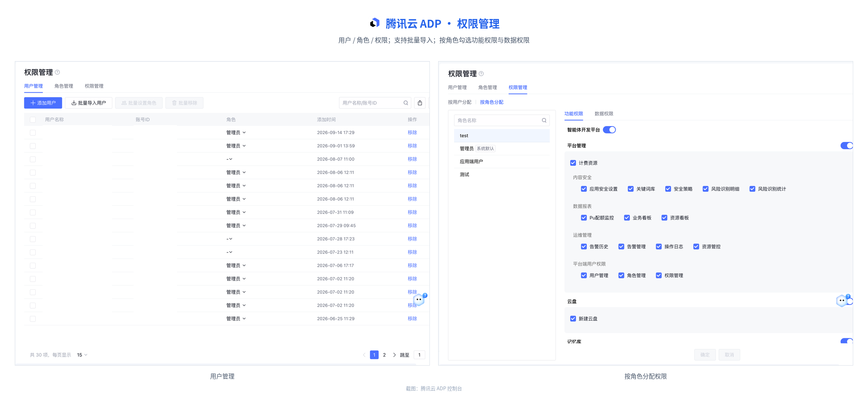868x410 pixels.
Task: Click the Tencent Cloud ADP logo
Action: (375, 23)
